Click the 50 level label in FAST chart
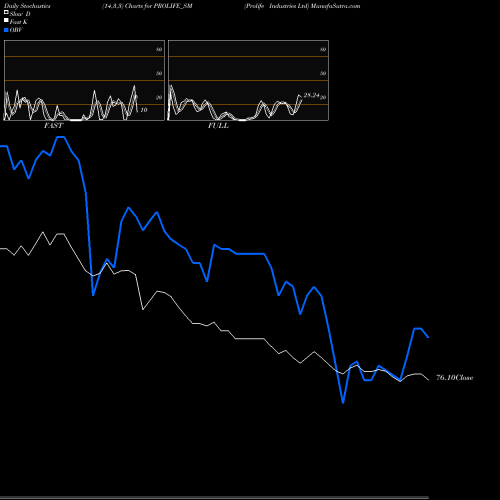500x500 pixels. (x=159, y=73)
